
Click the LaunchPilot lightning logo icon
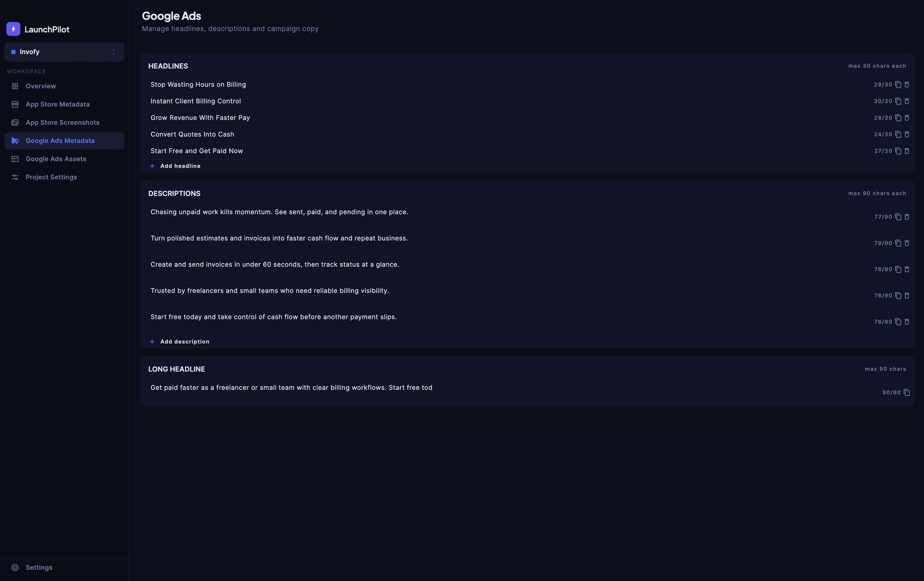[x=13, y=29]
